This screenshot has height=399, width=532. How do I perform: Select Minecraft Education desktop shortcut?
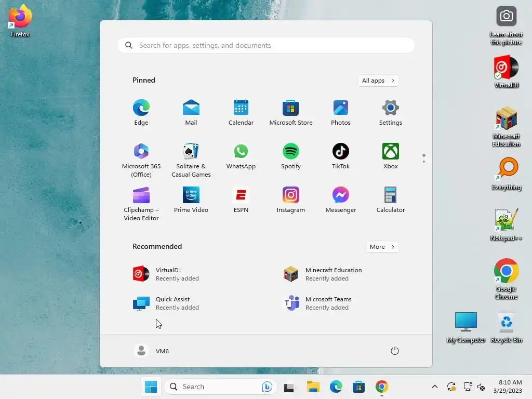click(x=506, y=127)
